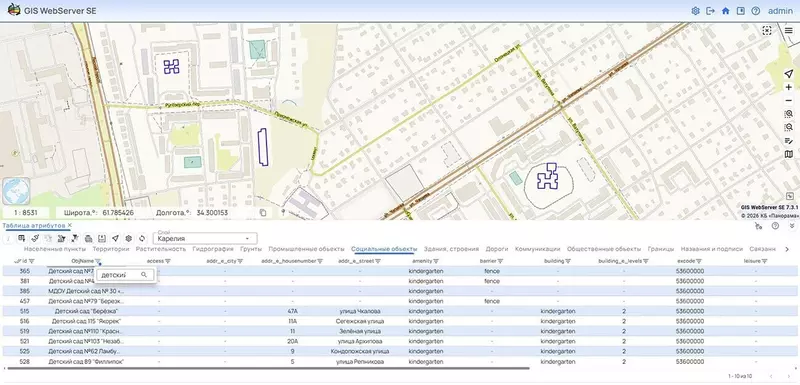Click the clear-filter toolbar icon
This screenshot has width=800, height=385.
[75, 238]
